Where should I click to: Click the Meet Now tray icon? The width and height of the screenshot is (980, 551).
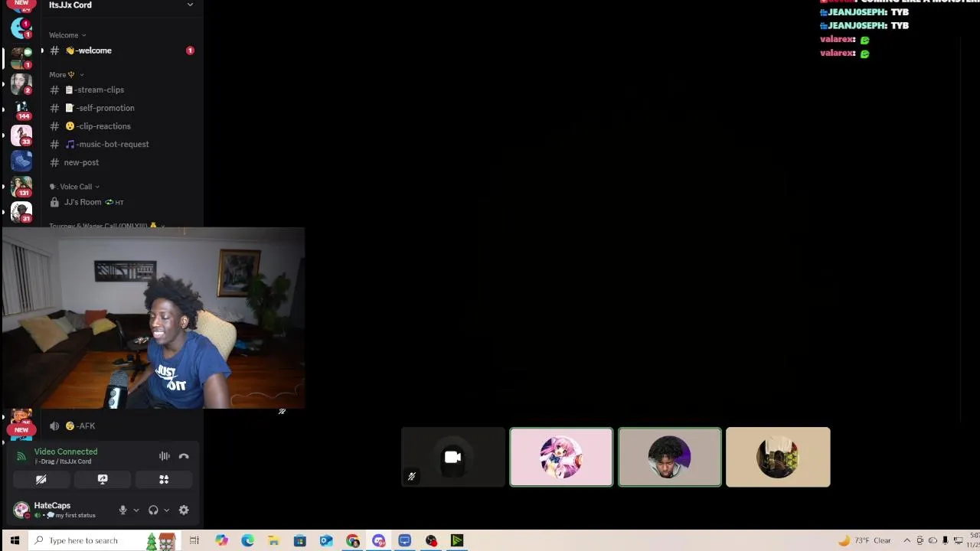coord(920,540)
